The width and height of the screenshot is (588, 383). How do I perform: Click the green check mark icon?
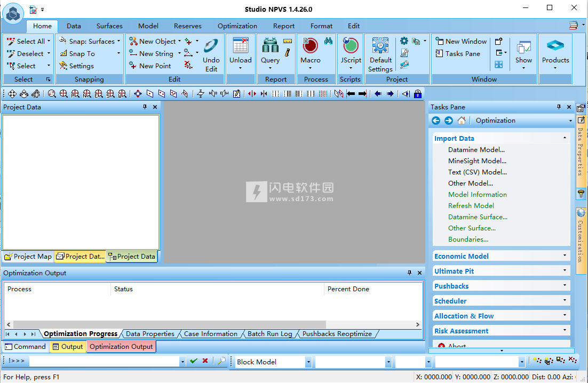click(x=194, y=361)
